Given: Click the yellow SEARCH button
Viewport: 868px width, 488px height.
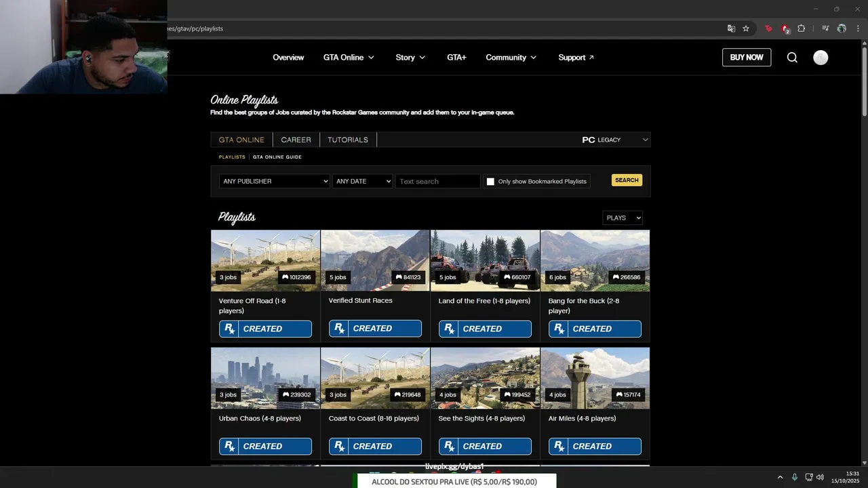Looking at the screenshot, I should [627, 180].
